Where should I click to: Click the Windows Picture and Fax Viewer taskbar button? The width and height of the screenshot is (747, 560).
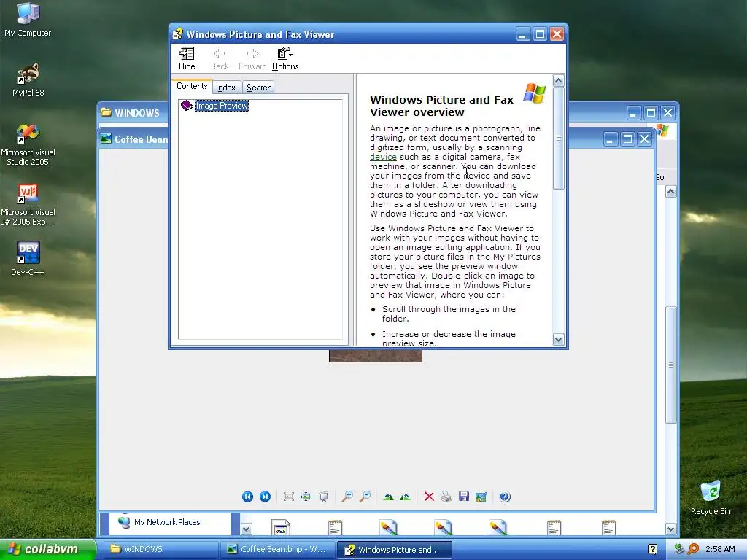pos(394,549)
